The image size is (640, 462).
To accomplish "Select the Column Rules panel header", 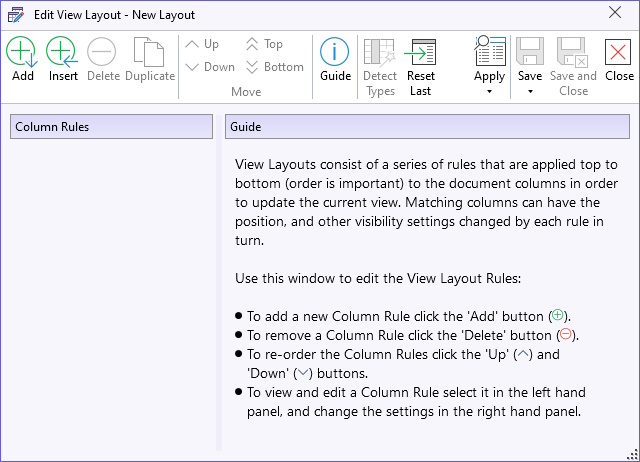I will (x=111, y=127).
